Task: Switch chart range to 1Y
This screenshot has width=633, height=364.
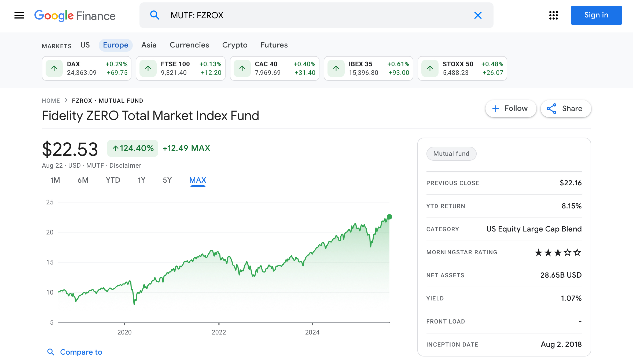Action: [x=141, y=180]
